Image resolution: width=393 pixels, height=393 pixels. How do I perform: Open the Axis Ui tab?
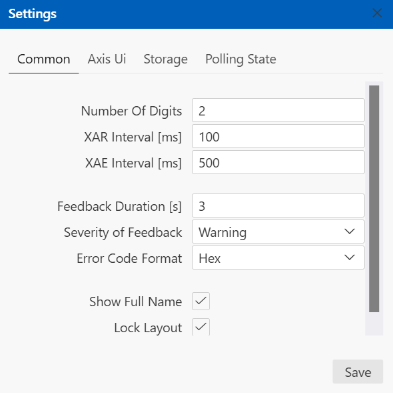107,59
